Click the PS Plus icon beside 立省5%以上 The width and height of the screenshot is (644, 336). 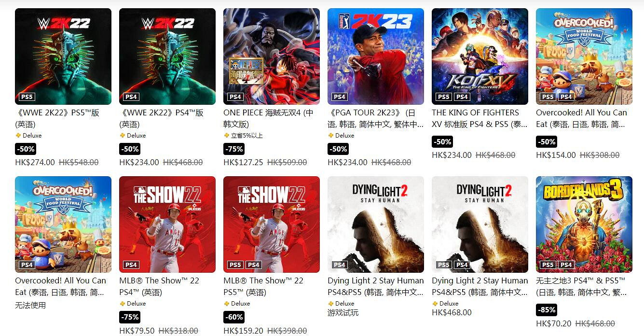[226, 136]
